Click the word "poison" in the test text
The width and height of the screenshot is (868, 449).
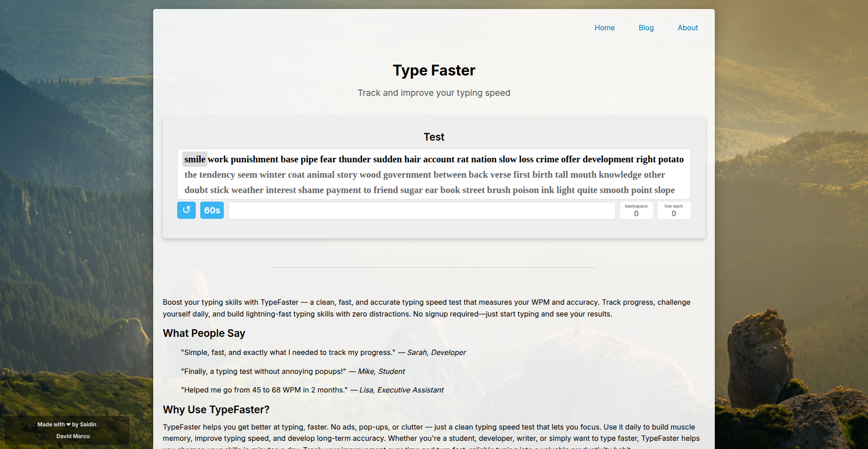click(x=526, y=190)
